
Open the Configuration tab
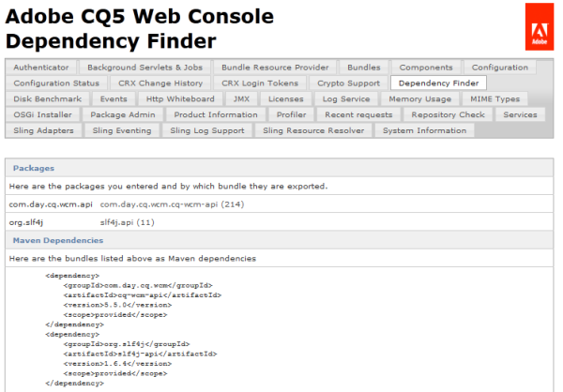(x=500, y=68)
